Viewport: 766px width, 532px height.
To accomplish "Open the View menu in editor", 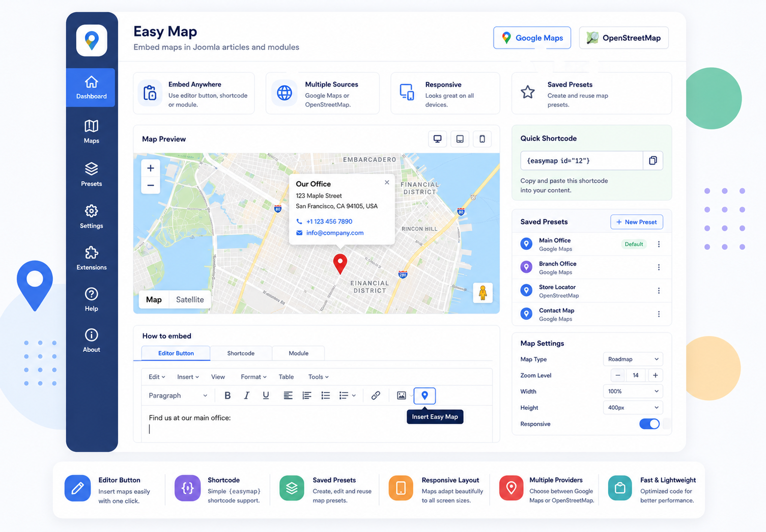I will [218, 377].
